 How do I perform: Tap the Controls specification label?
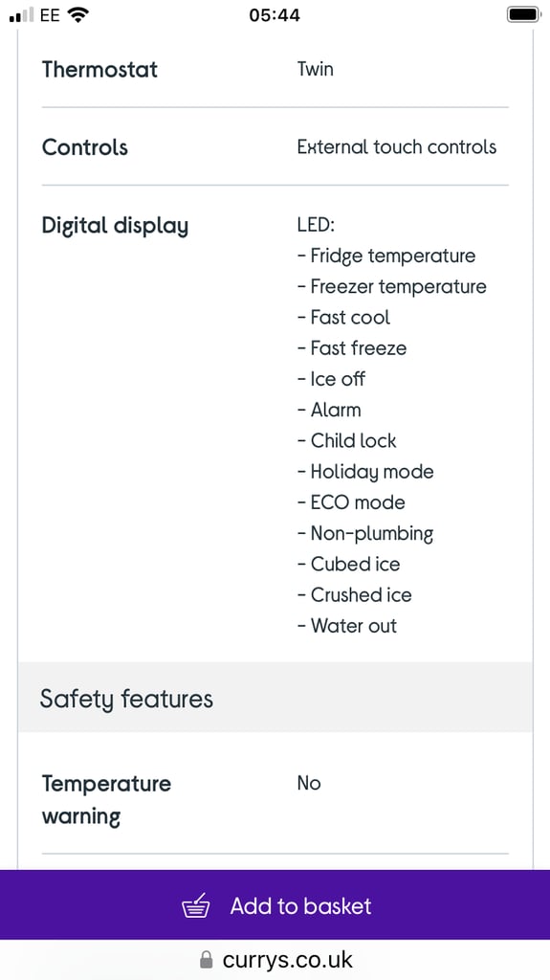85,147
